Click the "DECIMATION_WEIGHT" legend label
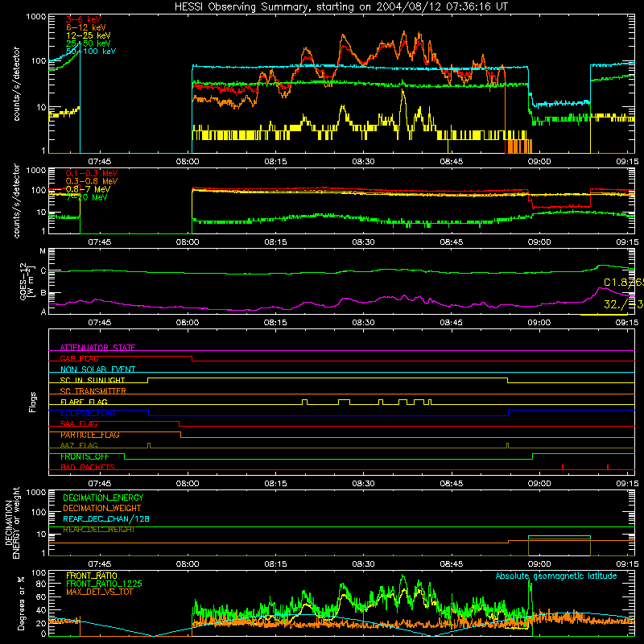Screen dimensions: 644x644 102,508
